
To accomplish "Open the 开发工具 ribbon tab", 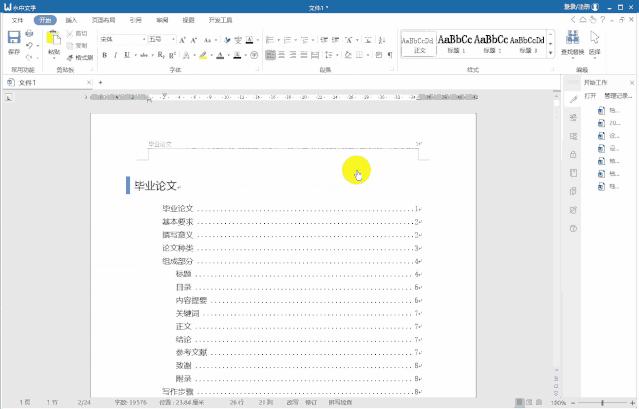I will (220, 20).
